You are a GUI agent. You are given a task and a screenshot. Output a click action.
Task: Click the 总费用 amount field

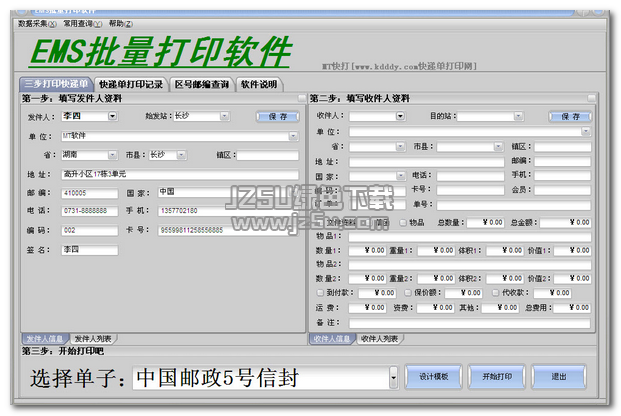(572, 308)
